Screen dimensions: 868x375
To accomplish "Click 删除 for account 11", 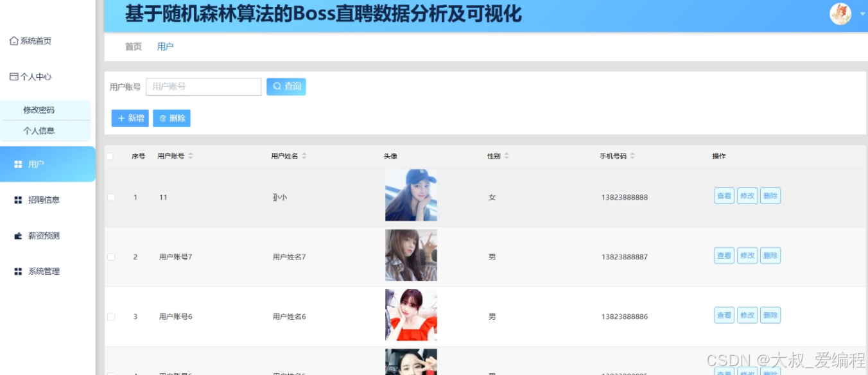I will click(x=770, y=196).
